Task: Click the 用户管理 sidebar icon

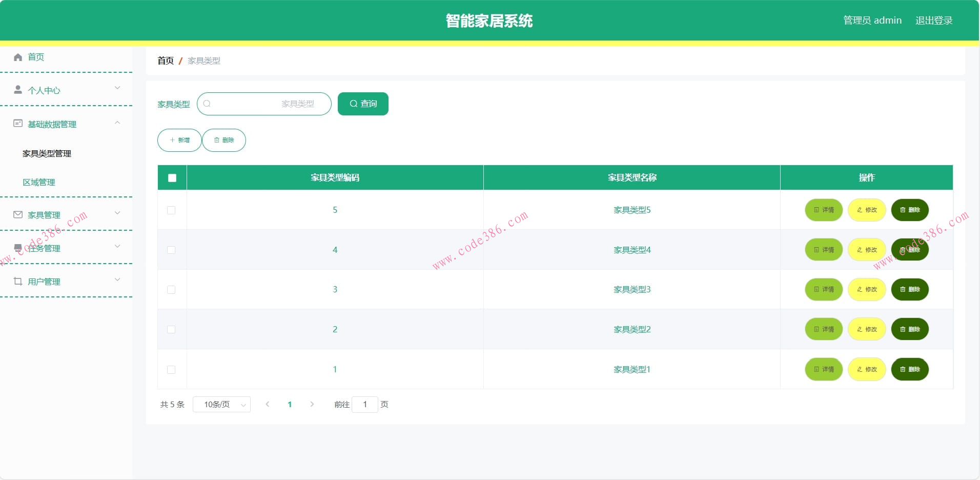Action: [17, 280]
